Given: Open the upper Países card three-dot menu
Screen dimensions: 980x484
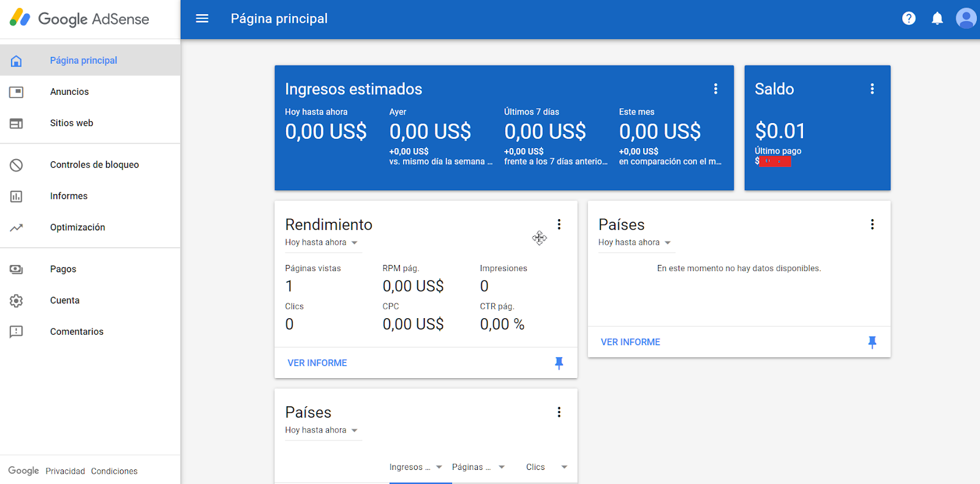Looking at the screenshot, I should pos(872,225).
